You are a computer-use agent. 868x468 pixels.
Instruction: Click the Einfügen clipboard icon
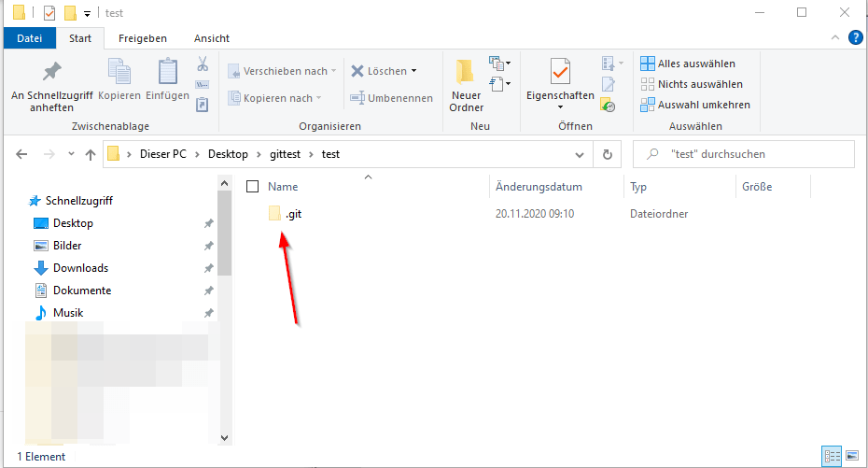pyautogui.click(x=168, y=71)
